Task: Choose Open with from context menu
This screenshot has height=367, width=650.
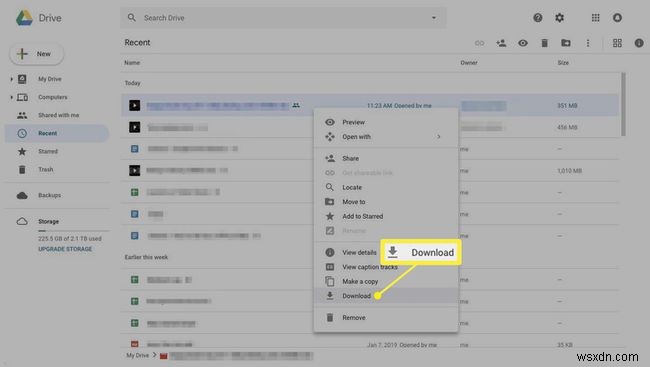Action: (x=386, y=136)
